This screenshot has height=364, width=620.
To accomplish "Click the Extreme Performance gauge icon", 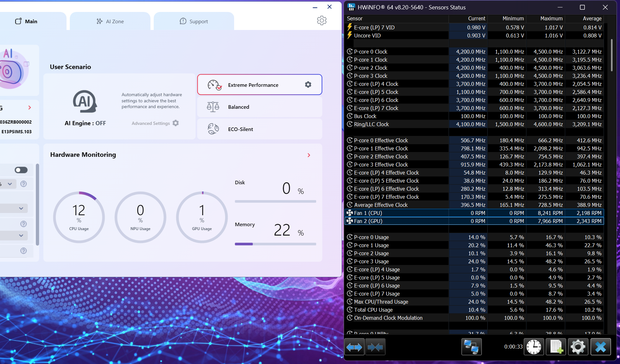I will (214, 85).
